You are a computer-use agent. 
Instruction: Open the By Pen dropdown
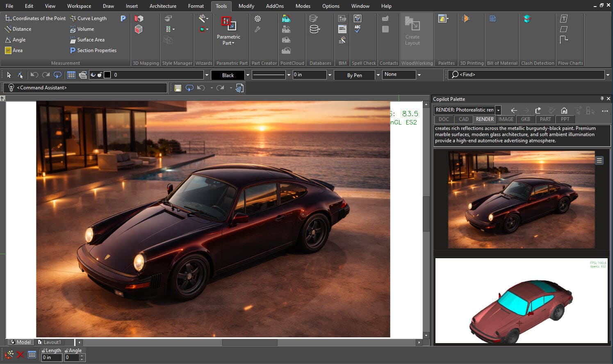coord(378,75)
